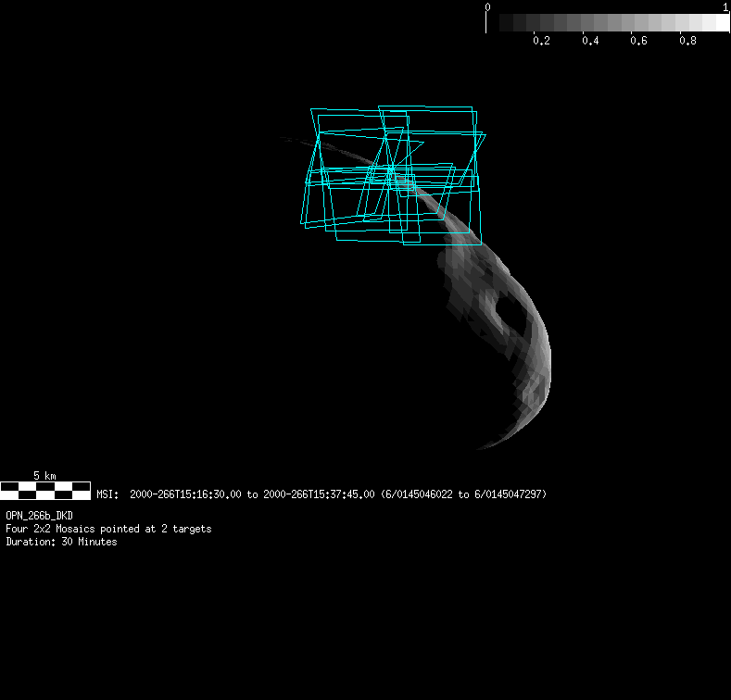
Task: Click the 0.4 tick label on colorbar
Action: [589, 42]
